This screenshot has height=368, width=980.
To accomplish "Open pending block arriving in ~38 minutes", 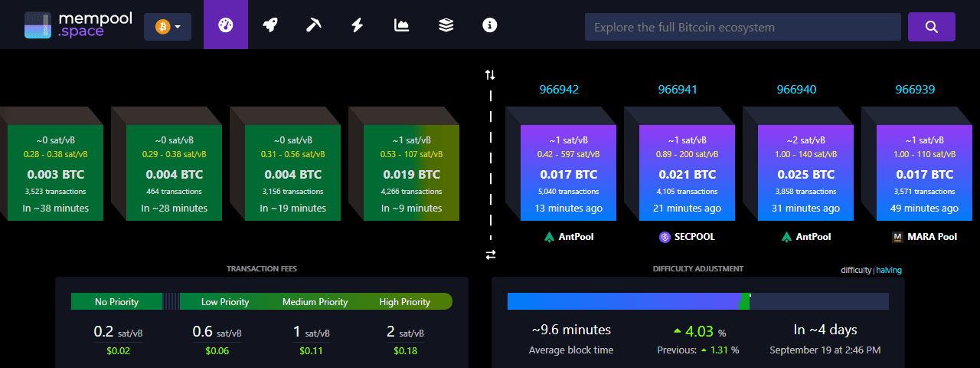I will (x=55, y=174).
